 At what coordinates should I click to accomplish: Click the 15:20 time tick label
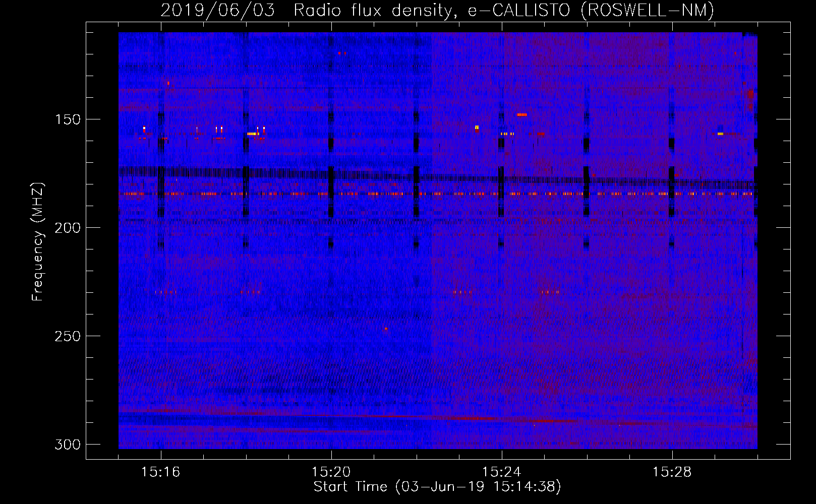(x=331, y=472)
